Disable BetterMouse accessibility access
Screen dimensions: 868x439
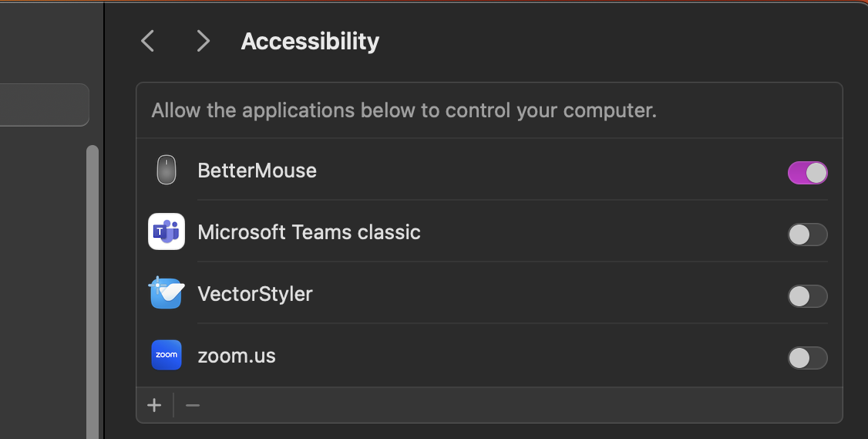pyautogui.click(x=807, y=173)
